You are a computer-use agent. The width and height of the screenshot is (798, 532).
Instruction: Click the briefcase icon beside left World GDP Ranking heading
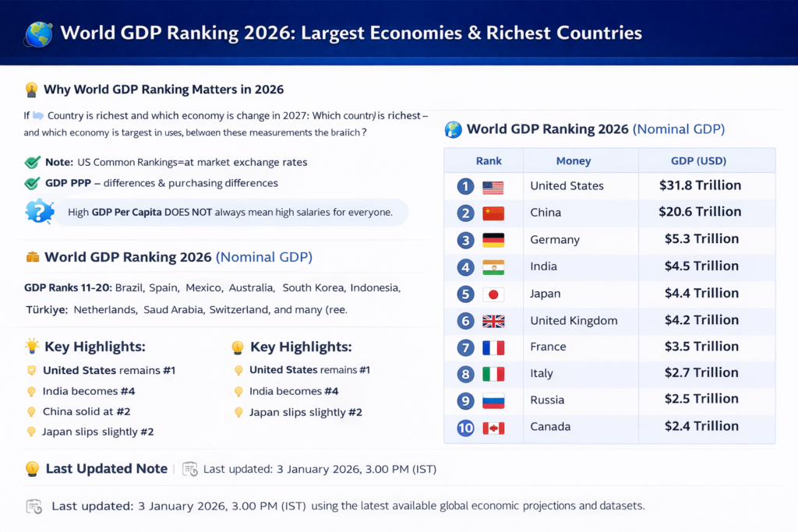pyautogui.click(x=33, y=257)
